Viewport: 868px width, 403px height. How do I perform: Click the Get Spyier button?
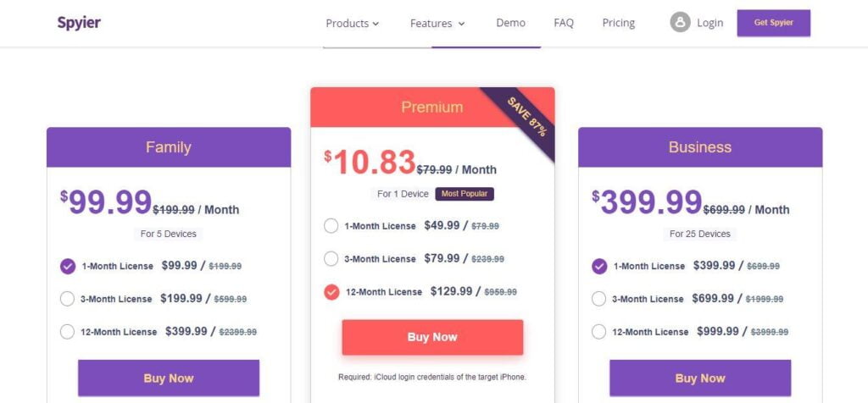click(x=773, y=23)
